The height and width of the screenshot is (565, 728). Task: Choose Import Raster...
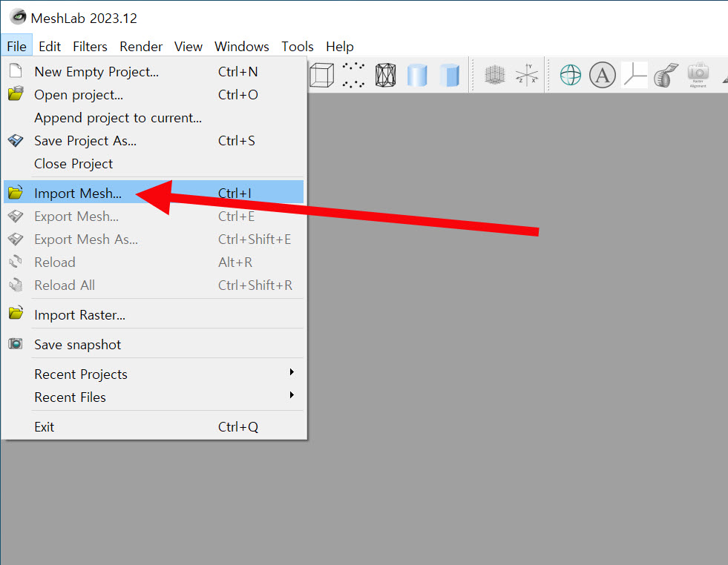tap(154, 315)
